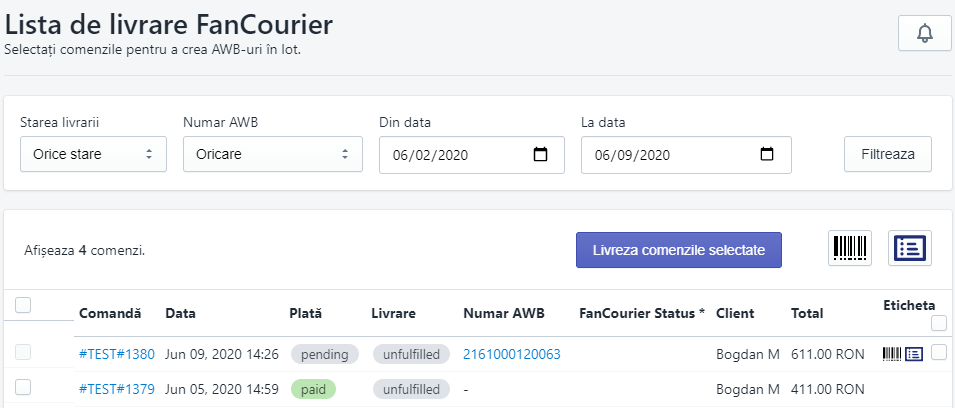The image size is (955, 408).
Task: Print barcode labels from the toolbar barcode icon
Action: 850,248
